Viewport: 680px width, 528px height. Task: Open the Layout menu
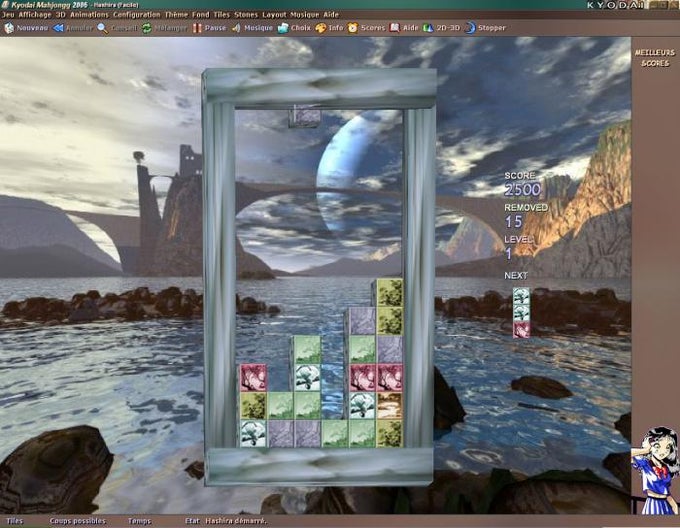[x=274, y=14]
